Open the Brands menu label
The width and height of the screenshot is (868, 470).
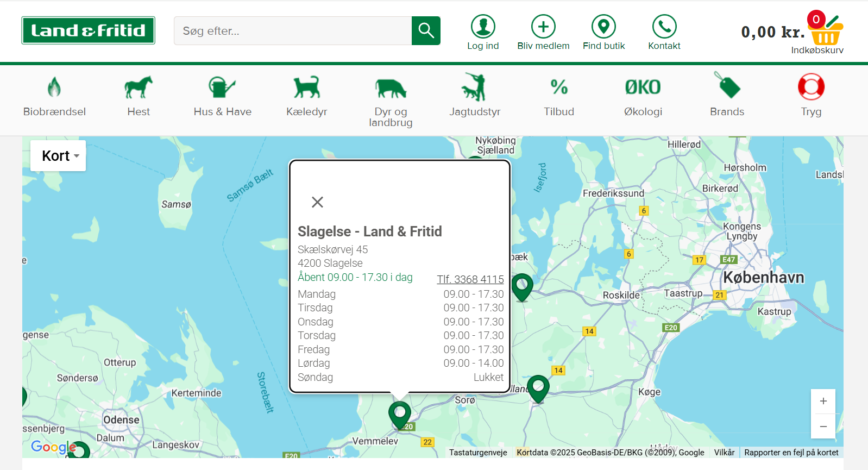[727, 111]
